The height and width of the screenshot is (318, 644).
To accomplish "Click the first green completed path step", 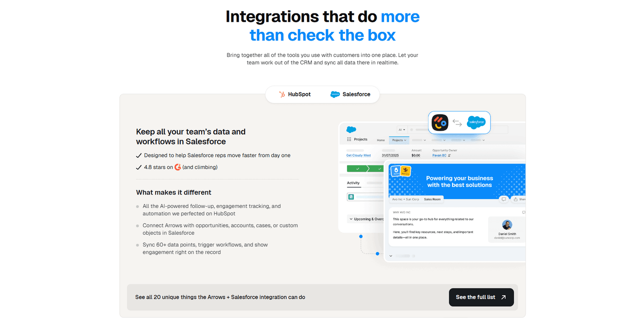I will (x=357, y=169).
